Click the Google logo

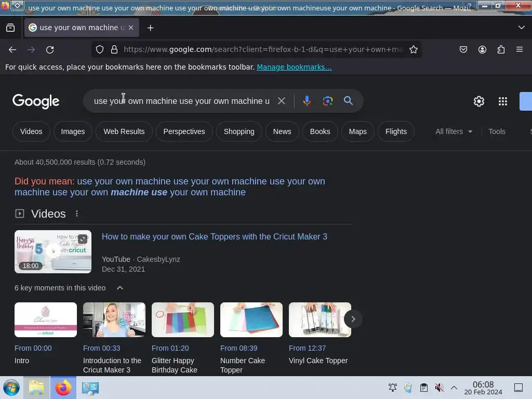36,101
